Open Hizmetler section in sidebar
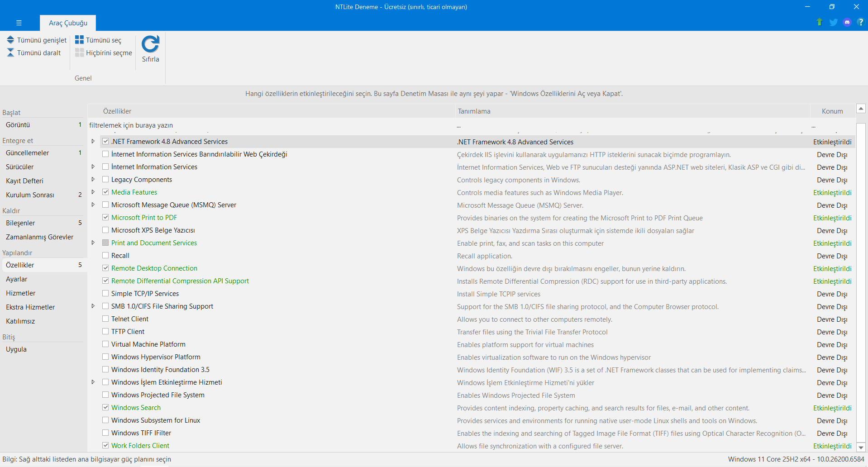 tap(43, 293)
